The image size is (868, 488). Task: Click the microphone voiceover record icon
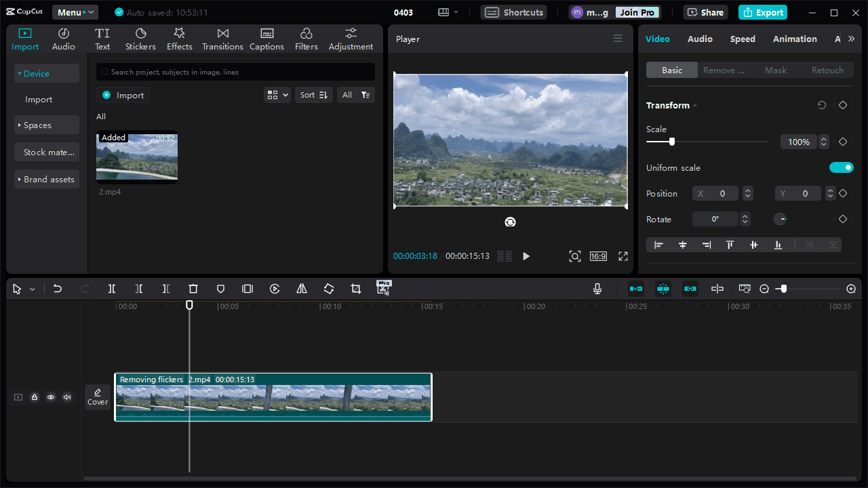(597, 289)
